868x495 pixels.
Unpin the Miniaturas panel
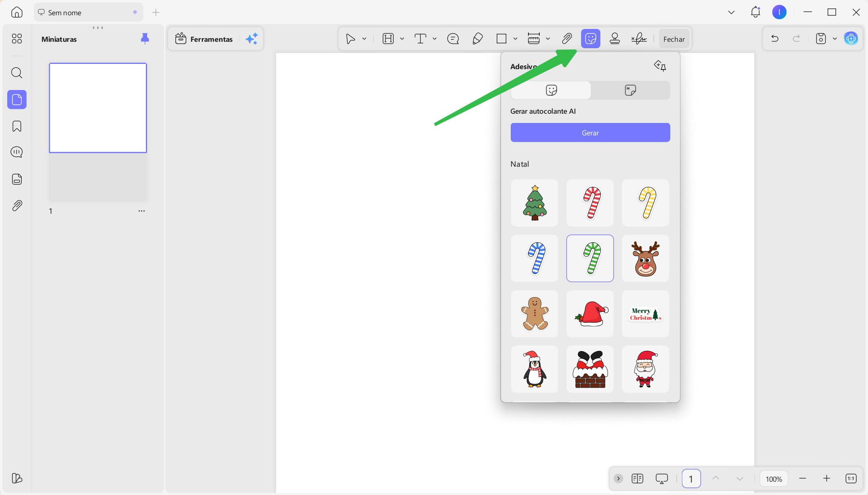click(x=145, y=39)
